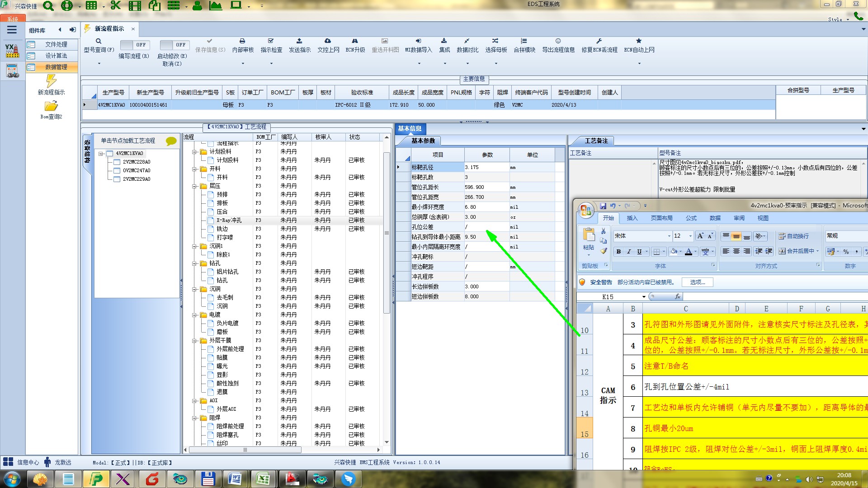Open the 页面布局 ribbon tab in Excel
The image size is (868, 488).
click(661, 218)
